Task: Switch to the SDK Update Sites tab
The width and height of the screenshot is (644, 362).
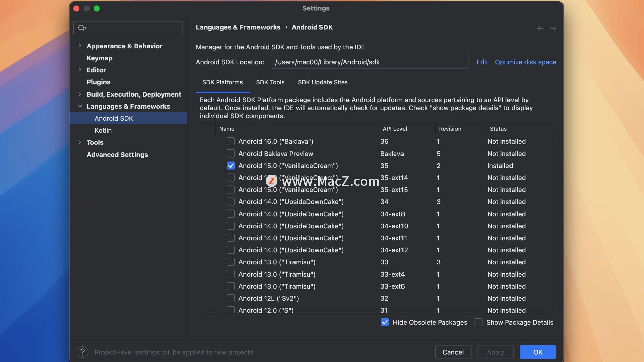Action: (x=323, y=82)
